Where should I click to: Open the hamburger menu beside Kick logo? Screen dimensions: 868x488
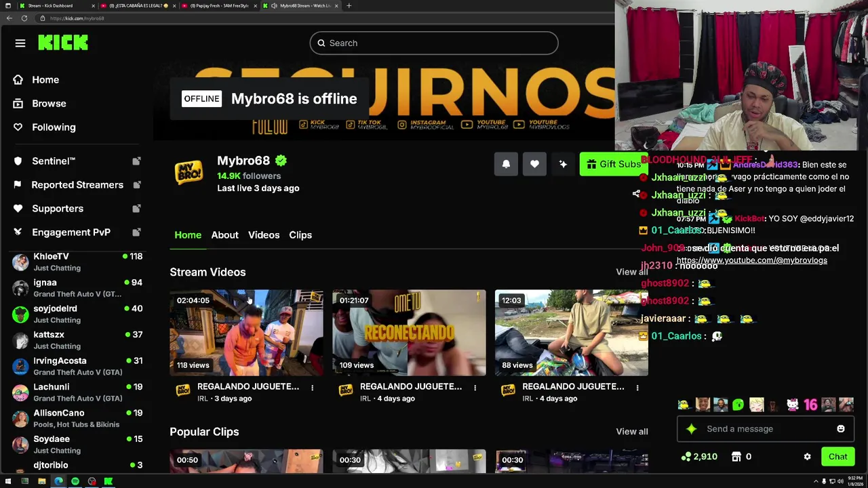coord(20,43)
